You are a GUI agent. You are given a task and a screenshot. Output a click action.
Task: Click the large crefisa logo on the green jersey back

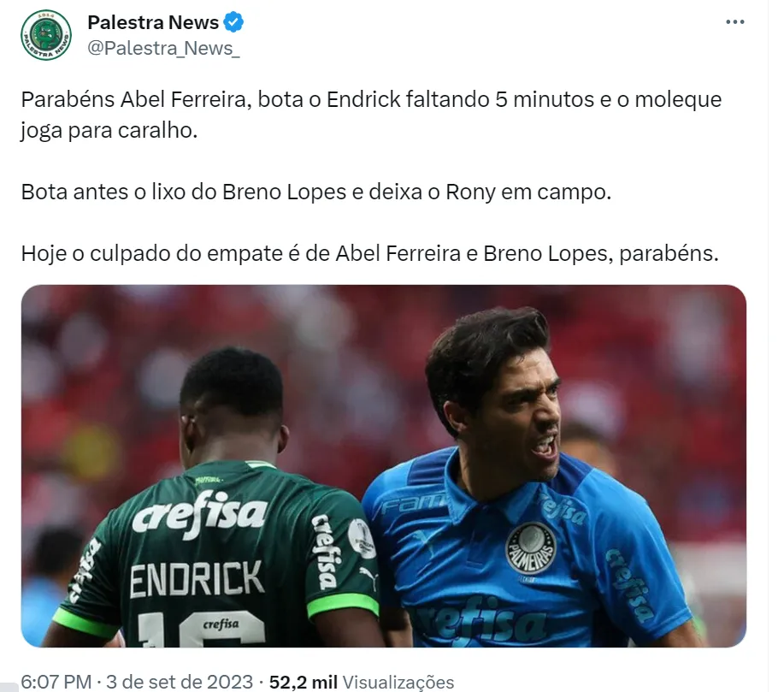pyautogui.click(x=199, y=513)
